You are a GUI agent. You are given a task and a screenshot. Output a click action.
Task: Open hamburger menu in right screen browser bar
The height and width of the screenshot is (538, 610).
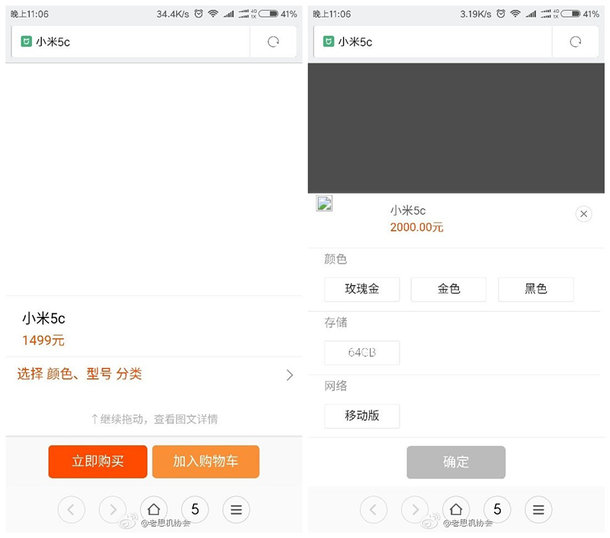click(x=538, y=509)
